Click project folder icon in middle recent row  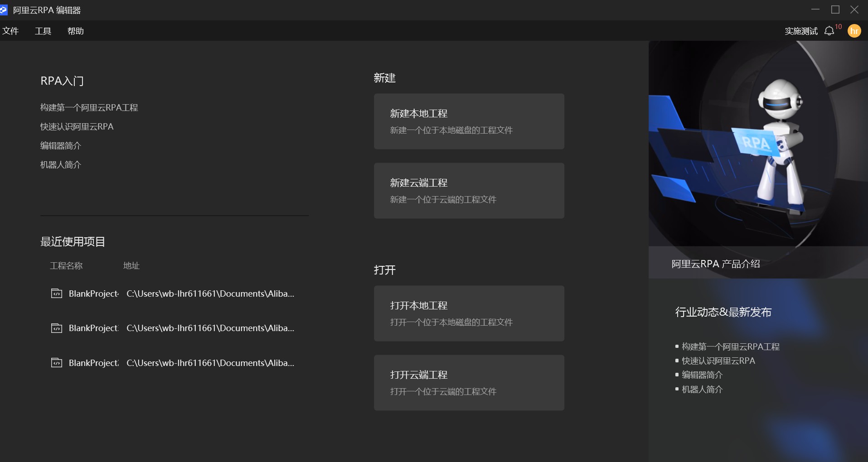(x=57, y=328)
